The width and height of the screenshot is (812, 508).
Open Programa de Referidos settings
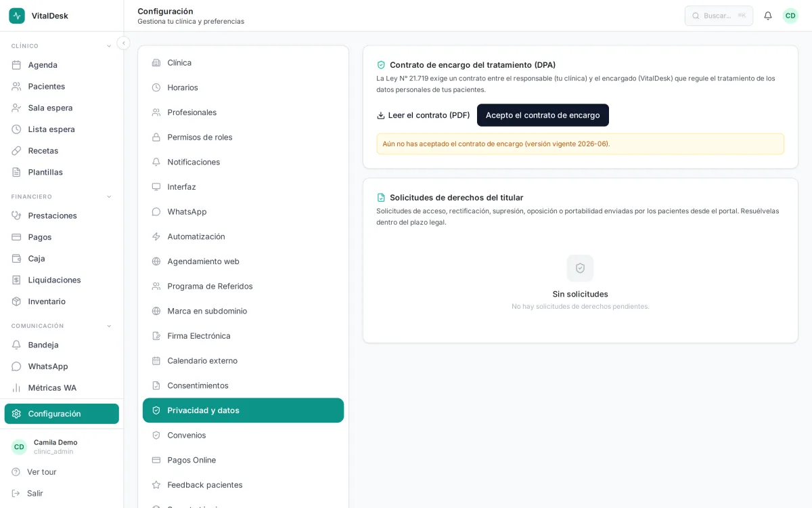point(243,287)
